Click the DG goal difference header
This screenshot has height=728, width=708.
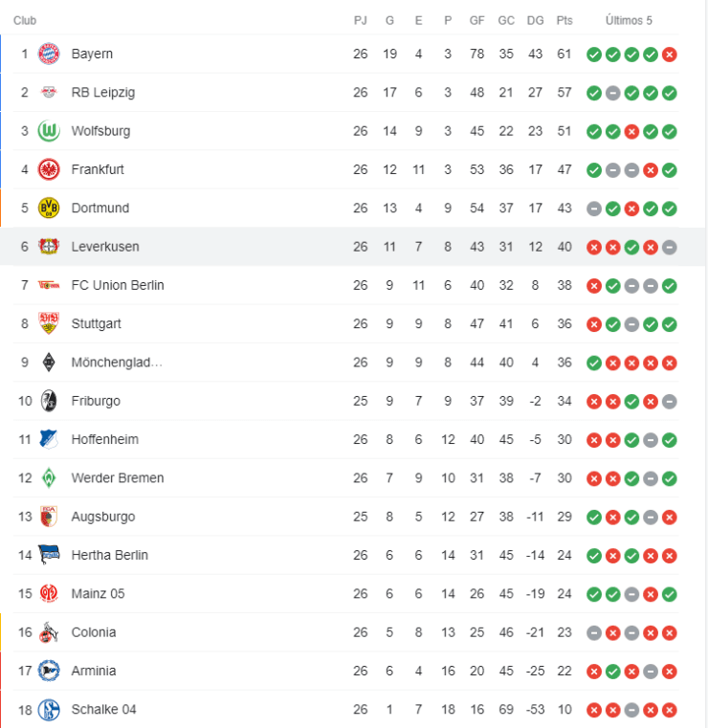535,20
